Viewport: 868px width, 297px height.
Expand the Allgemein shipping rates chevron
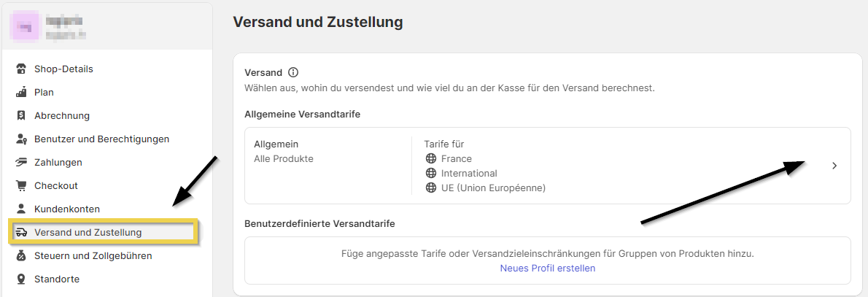(834, 166)
